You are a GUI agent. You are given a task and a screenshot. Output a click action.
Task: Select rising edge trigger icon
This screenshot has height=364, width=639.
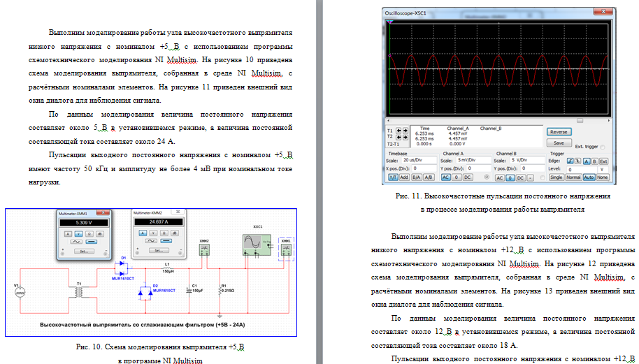pos(570,161)
